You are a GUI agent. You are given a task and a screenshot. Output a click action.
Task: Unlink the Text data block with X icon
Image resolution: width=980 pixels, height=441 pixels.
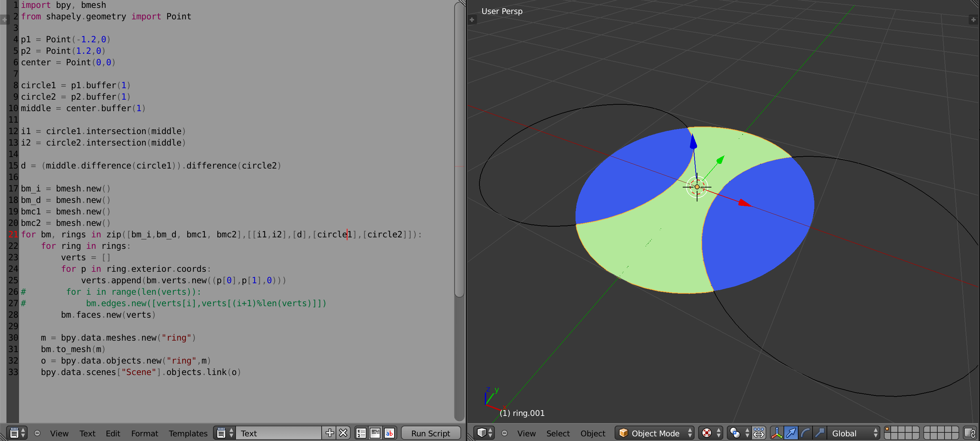[343, 433]
